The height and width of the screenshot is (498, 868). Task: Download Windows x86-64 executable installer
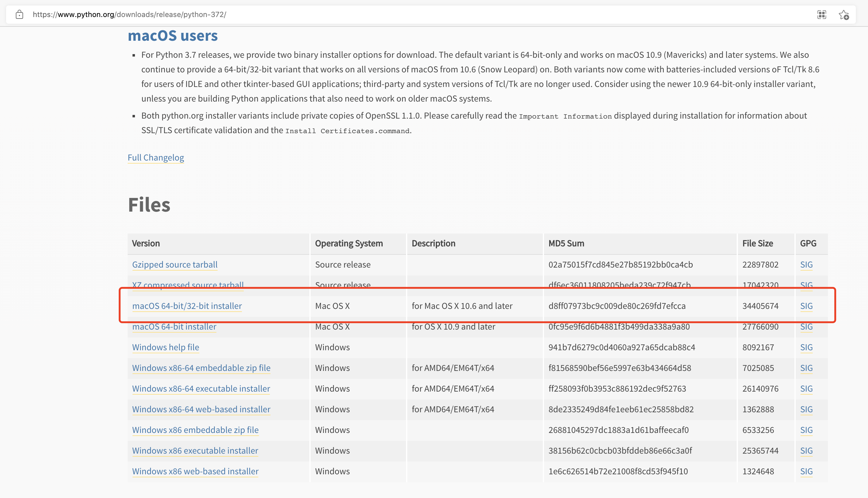(201, 389)
